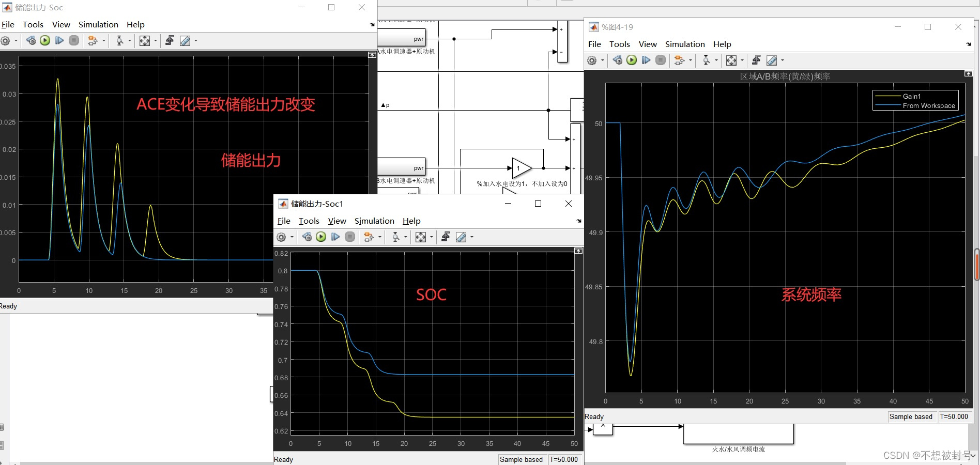Toggle Cursor Measurements ruler in 储能出力-Soc1
The width and height of the screenshot is (980, 465).
(x=461, y=237)
